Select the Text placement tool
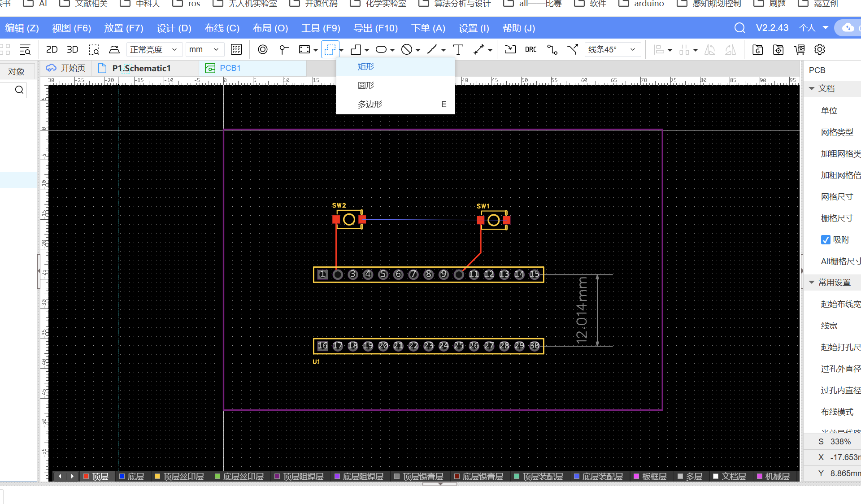861x504 pixels. [x=458, y=49]
